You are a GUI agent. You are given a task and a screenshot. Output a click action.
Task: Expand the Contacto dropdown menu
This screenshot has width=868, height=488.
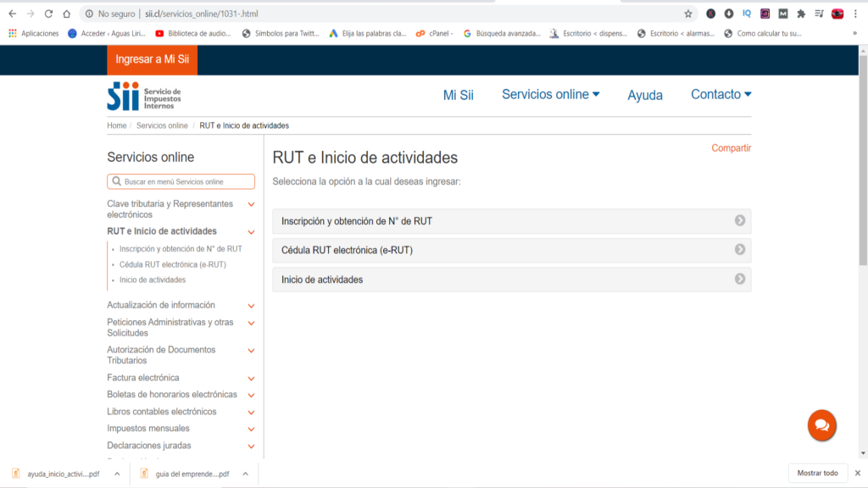[720, 94]
